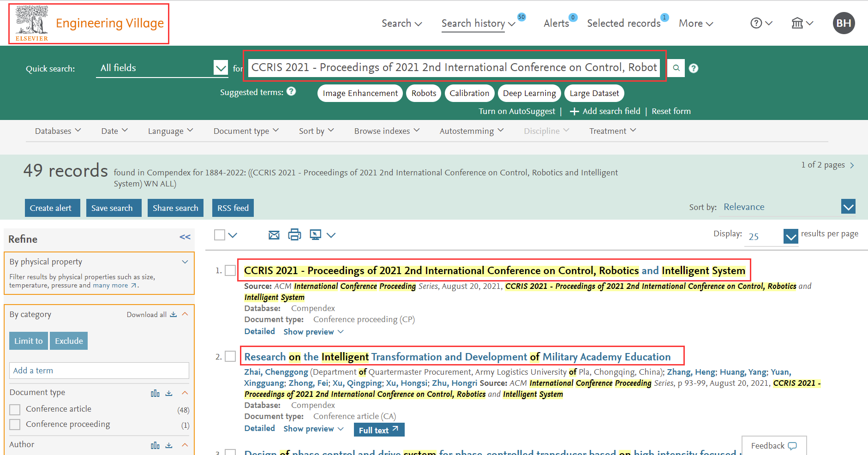This screenshot has width=868, height=455.
Task: Click the Add a term input field
Action: tap(99, 371)
